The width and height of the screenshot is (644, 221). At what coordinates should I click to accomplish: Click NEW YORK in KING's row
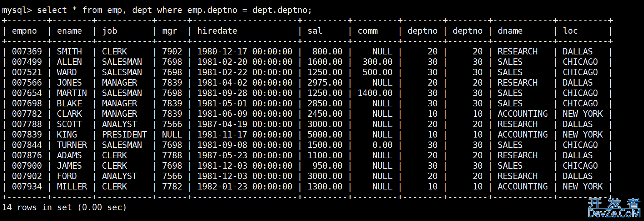583,135
